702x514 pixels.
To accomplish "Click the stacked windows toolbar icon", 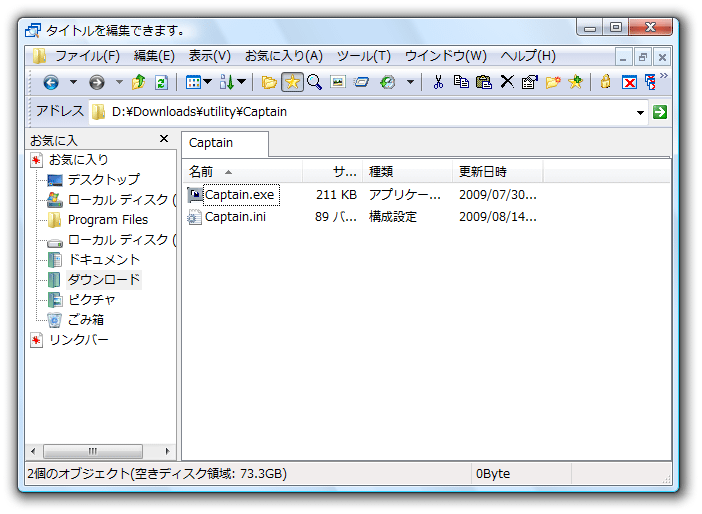I will [361, 82].
